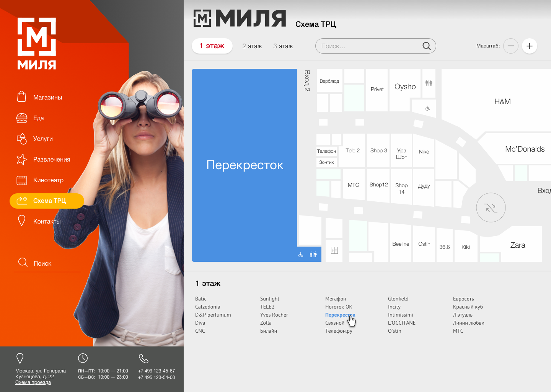Viewport: 551px width, 392px height.
Task: Click the wheelchair icon in Перекресток block
Action: click(x=301, y=255)
